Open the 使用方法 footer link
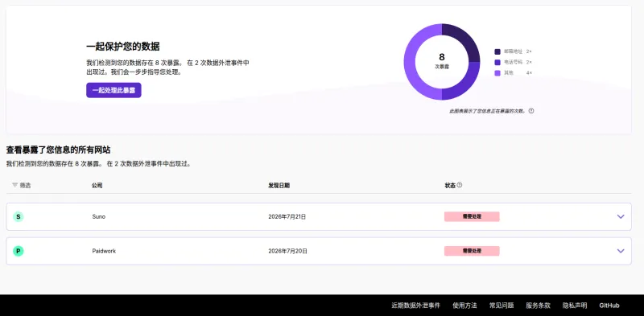Screen dimensions: 644x316 tap(464, 306)
